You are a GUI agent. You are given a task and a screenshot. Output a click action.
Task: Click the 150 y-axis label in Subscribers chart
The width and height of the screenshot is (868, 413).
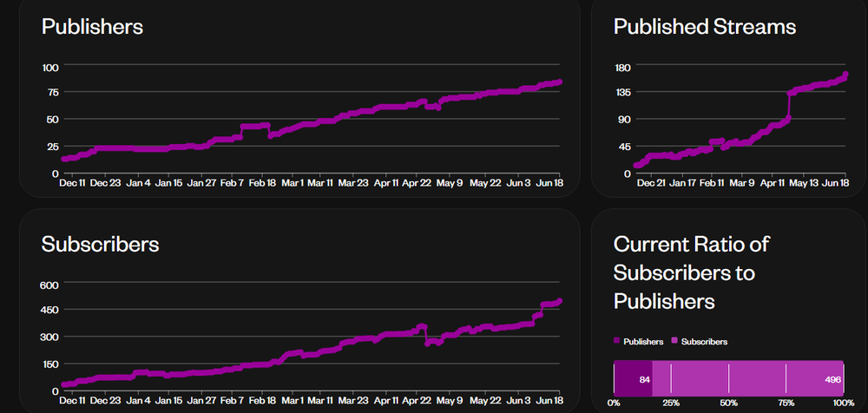[x=50, y=364]
